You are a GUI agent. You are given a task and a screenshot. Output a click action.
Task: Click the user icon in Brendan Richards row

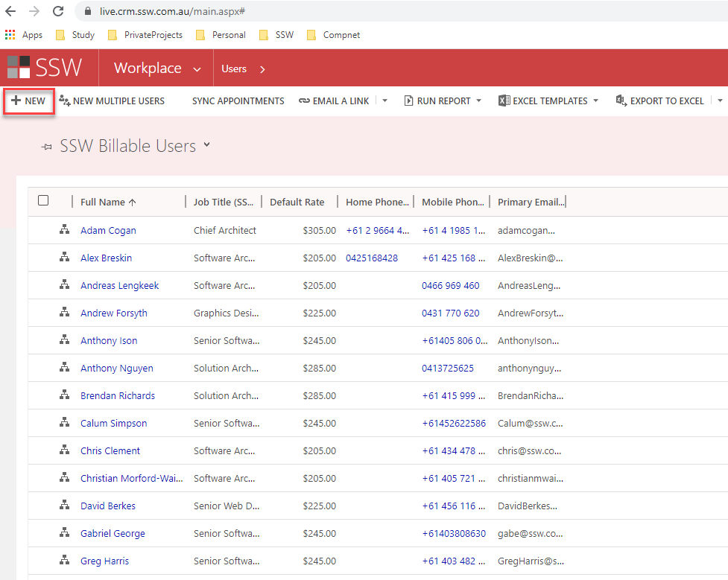(65, 395)
